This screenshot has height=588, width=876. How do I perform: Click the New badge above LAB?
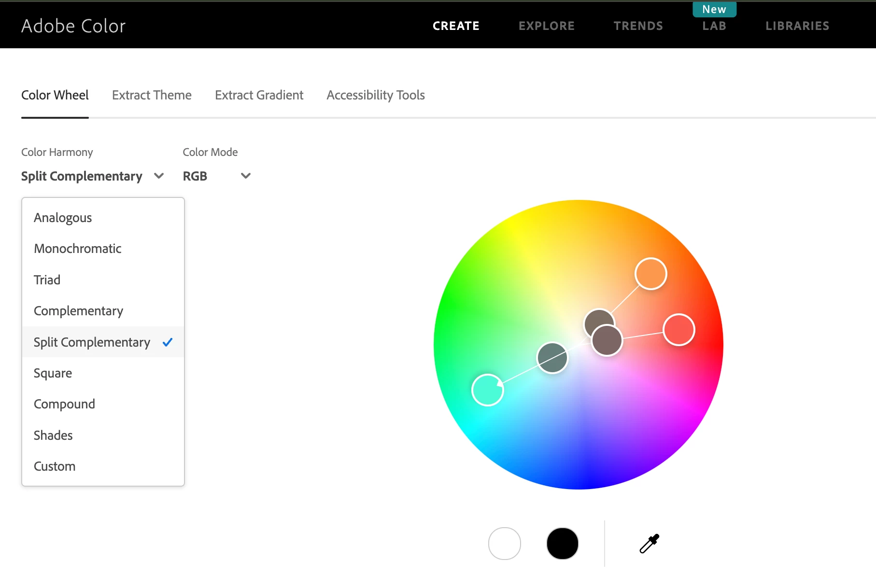(714, 9)
